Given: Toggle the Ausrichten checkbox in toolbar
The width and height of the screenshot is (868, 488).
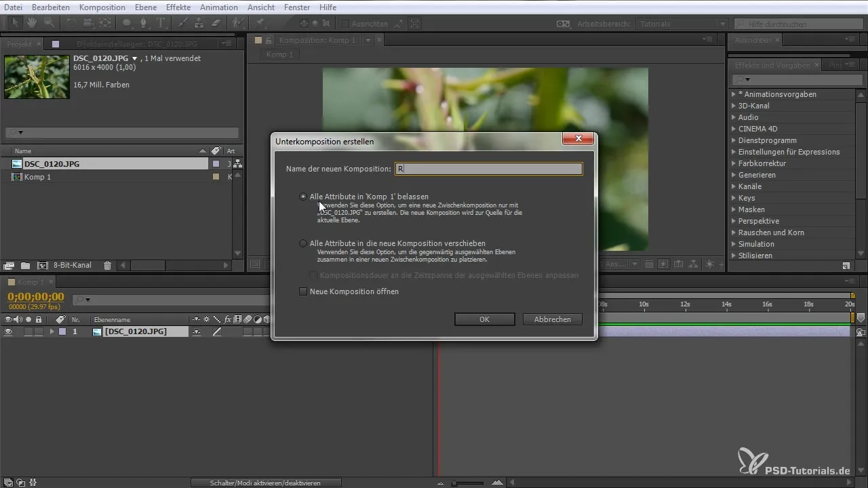Looking at the screenshot, I should pos(344,24).
